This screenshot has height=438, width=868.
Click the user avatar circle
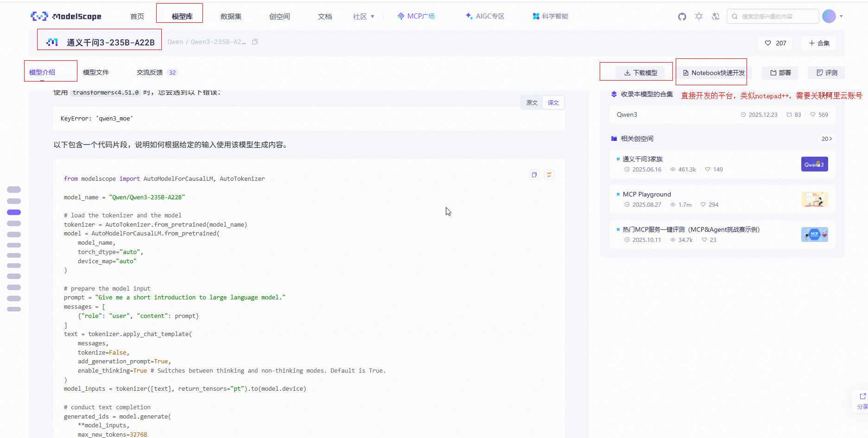[x=829, y=16]
